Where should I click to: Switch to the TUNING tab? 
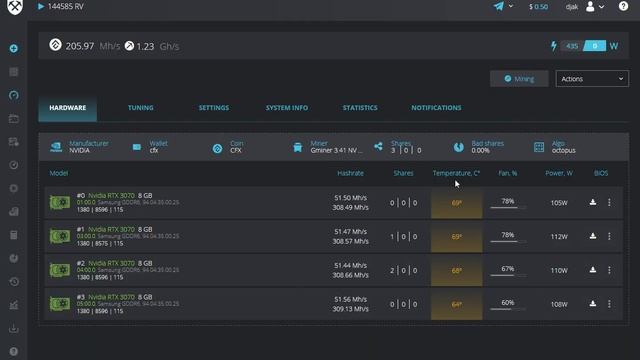[141, 108]
